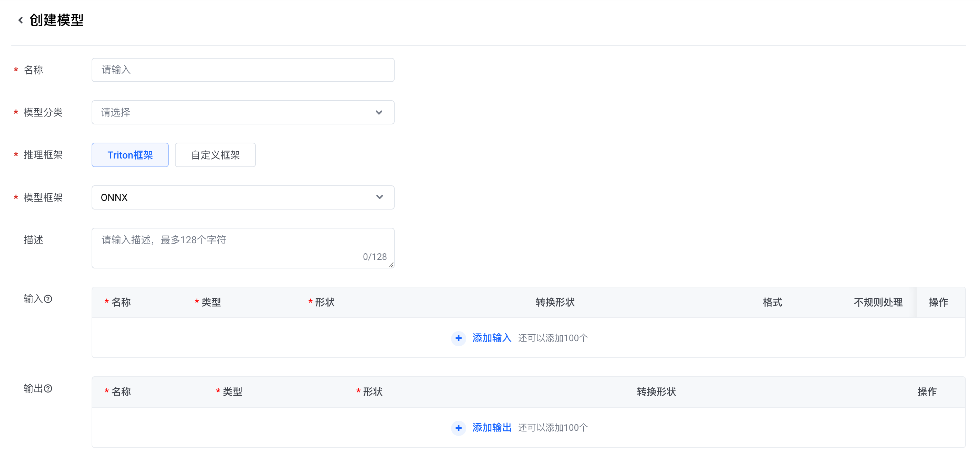Click the 推理框架 field label
Image resolution: width=980 pixels, height=459 pixels.
click(x=43, y=155)
